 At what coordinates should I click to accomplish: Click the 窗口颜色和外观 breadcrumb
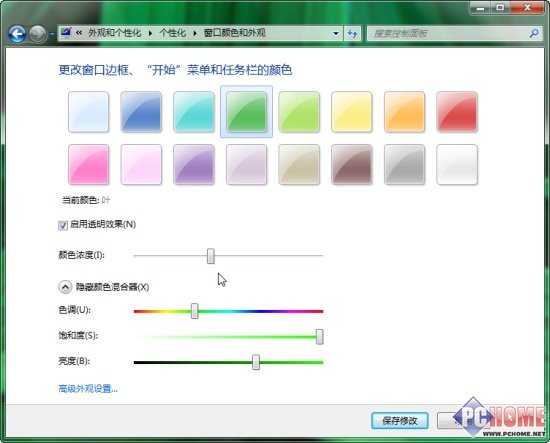[235, 33]
